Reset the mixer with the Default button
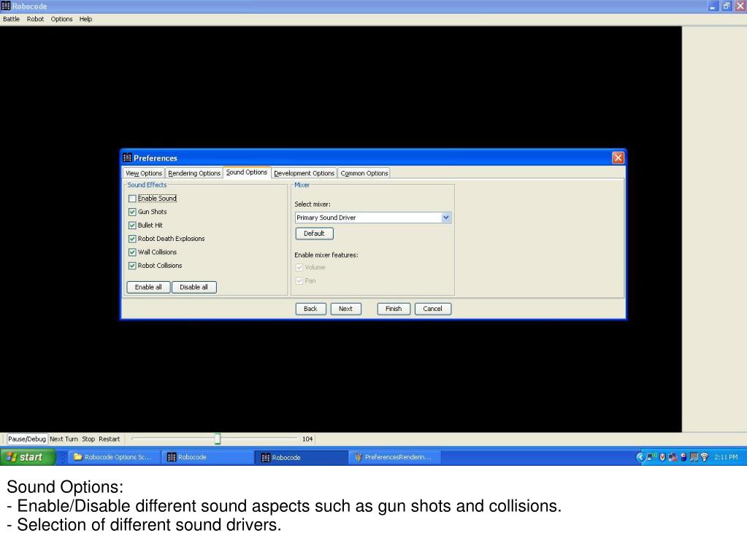Screen dimensions: 747x560 (315, 234)
